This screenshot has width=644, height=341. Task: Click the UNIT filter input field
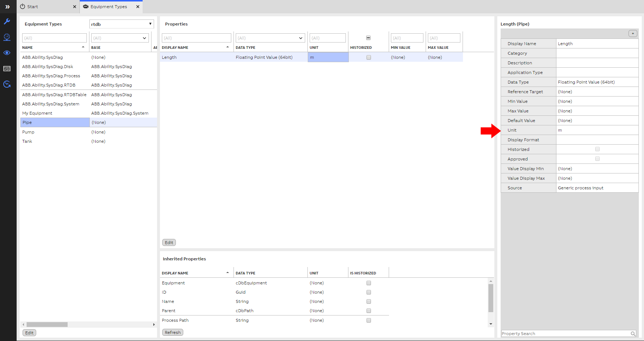(328, 38)
